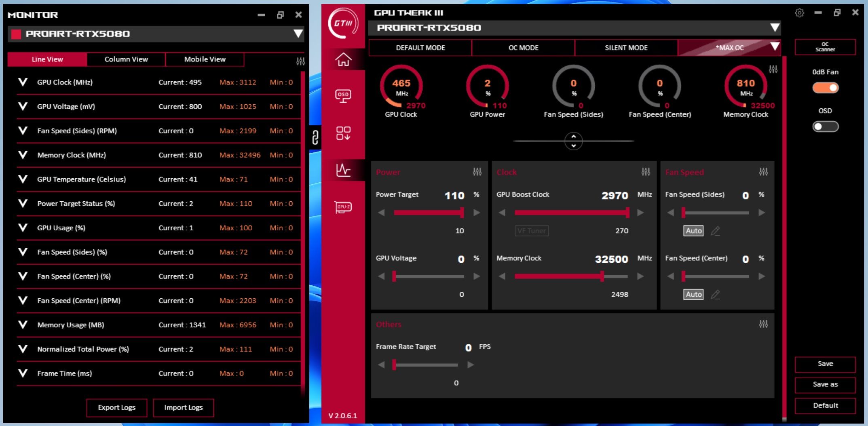Screen dimensions: 868x426
Task: Decrease GPU Voltage with left arrow
Action: (381, 276)
